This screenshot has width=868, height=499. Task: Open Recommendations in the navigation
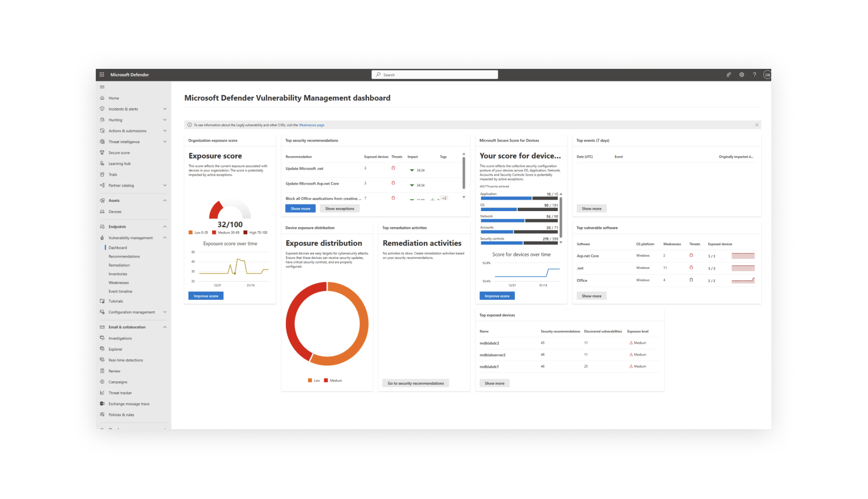[124, 256]
